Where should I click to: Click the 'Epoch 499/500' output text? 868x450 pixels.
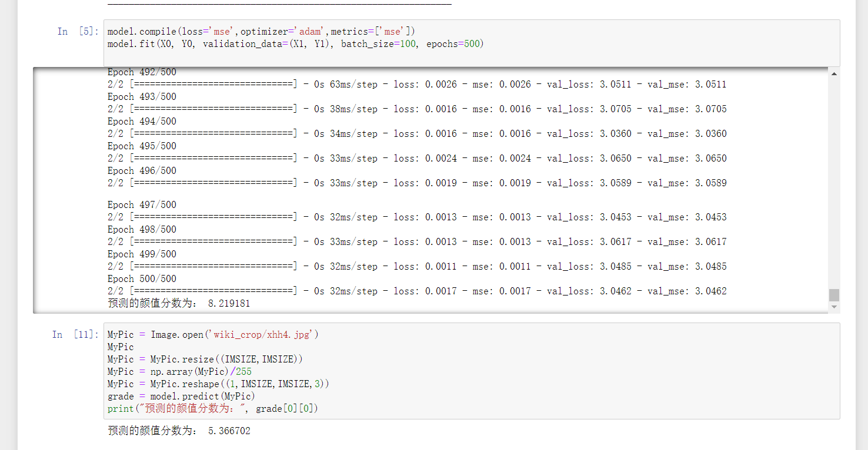click(142, 254)
